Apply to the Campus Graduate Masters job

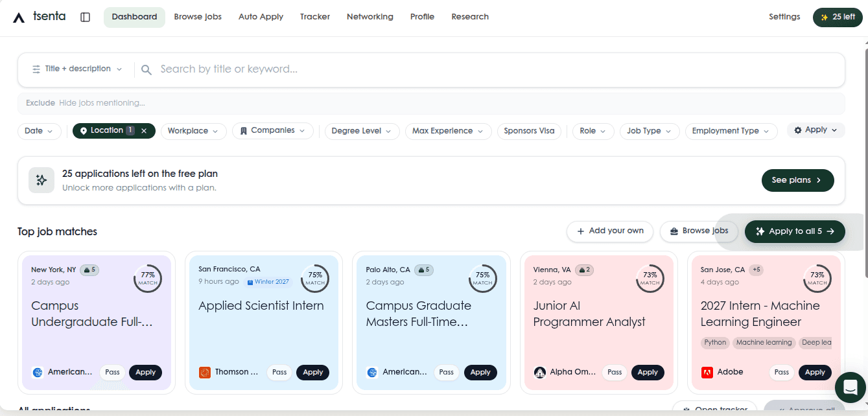(480, 373)
